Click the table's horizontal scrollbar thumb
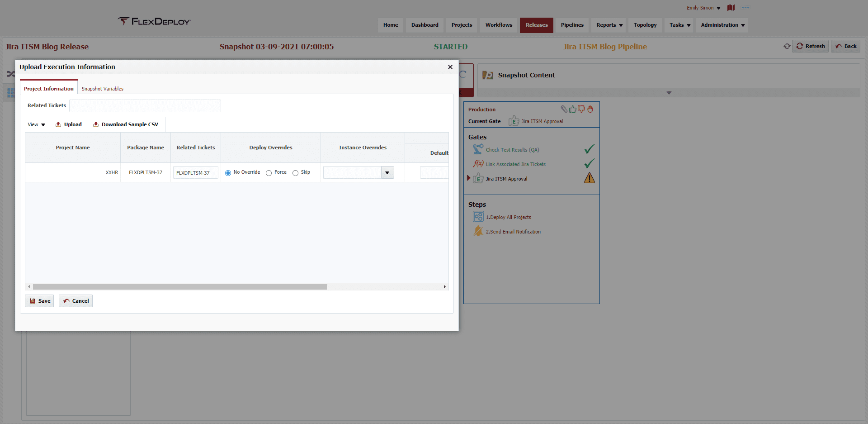 click(180, 287)
